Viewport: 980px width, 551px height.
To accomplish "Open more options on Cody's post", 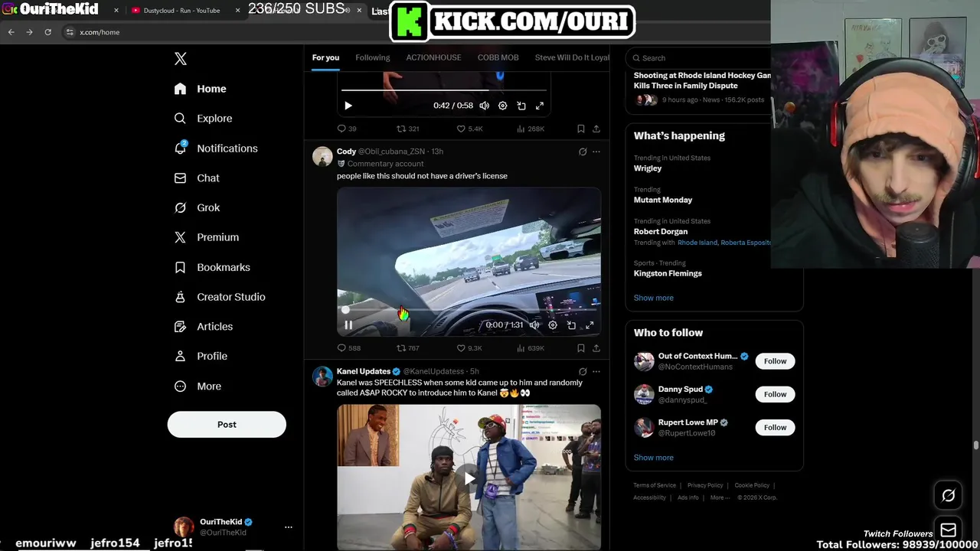I will (596, 152).
